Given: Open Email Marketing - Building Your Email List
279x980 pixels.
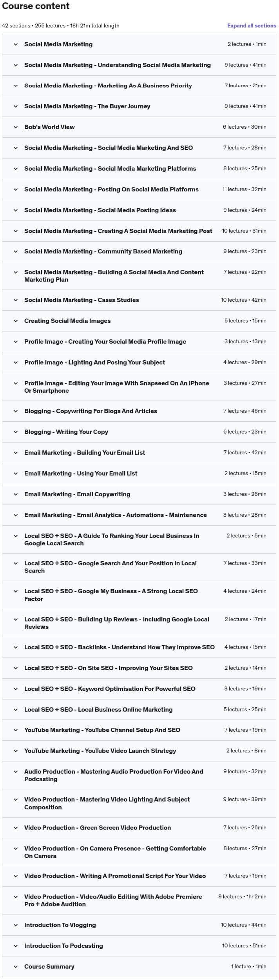Looking at the screenshot, I should [x=85, y=453].
